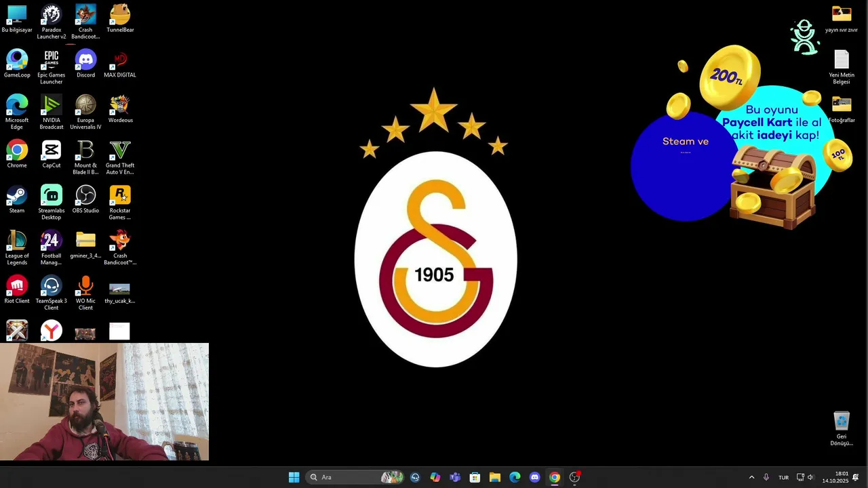The image size is (868, 488).
Task: Launch CapCut from the desktop
Action: [x=52, y=155]
